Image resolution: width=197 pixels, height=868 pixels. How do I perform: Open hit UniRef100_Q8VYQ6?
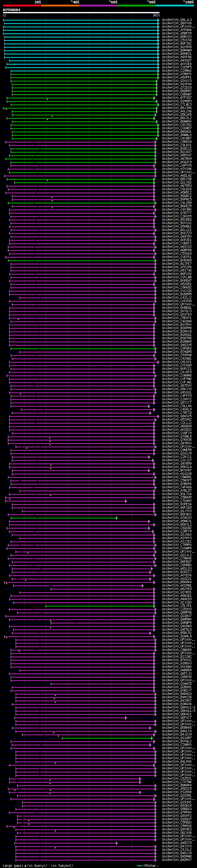tap(176, 23)
